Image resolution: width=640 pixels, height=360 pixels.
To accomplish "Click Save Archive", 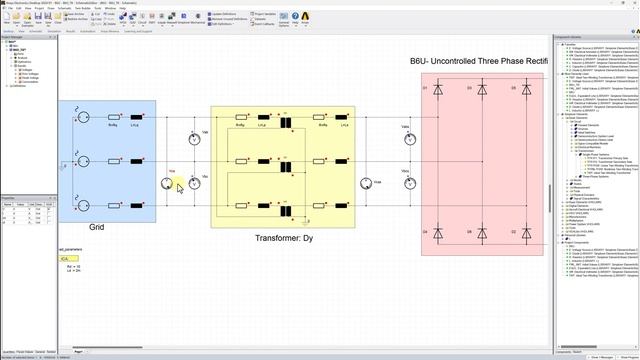I will pyautogui.click(x=74, y=14).
